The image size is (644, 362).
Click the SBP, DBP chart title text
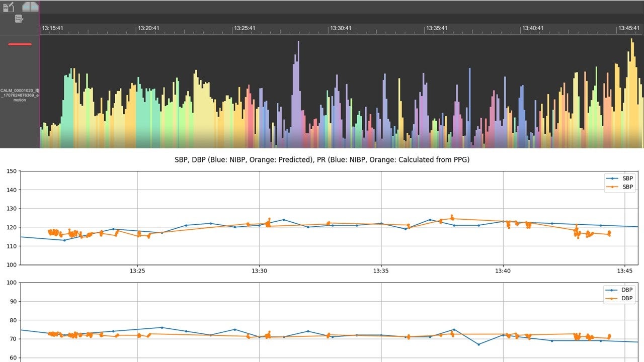pyautogui.click(x=321, y=160)
